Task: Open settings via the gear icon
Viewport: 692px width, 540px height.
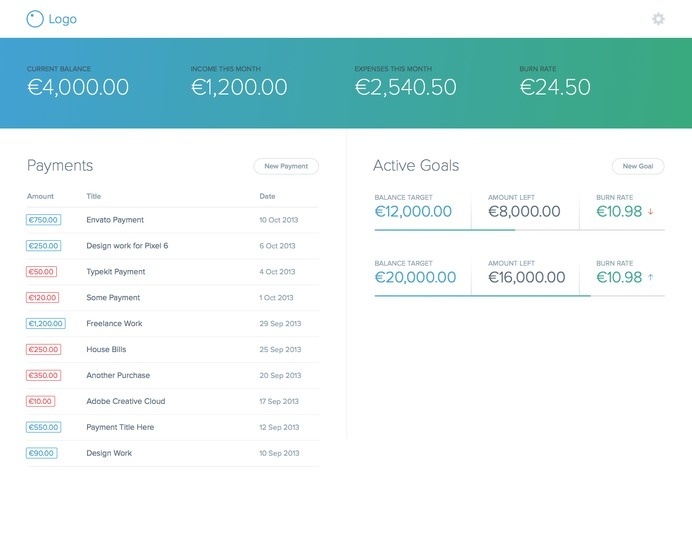Action: pyautogui.click(x=658, y=19)
